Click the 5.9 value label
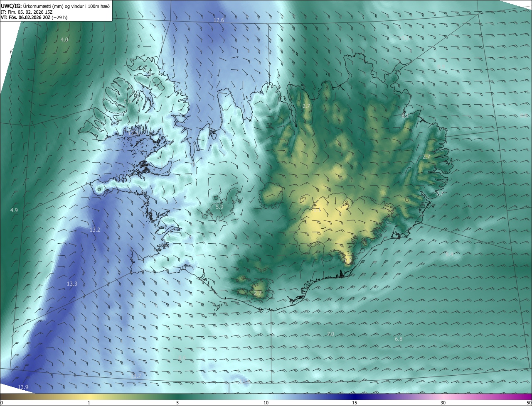The width and height of the screenshot is (532, 406). (219, 207)
